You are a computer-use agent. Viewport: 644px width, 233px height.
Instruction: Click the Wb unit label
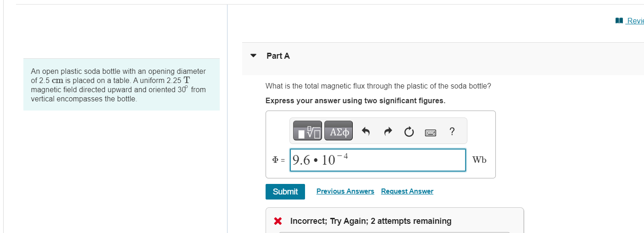pos(479,160)
